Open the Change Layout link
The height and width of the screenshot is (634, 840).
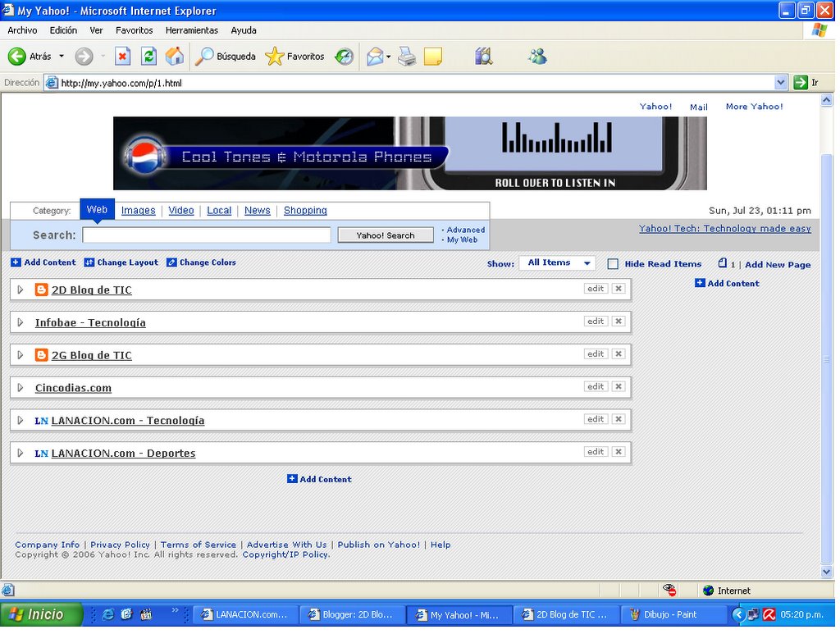[121, 262]
